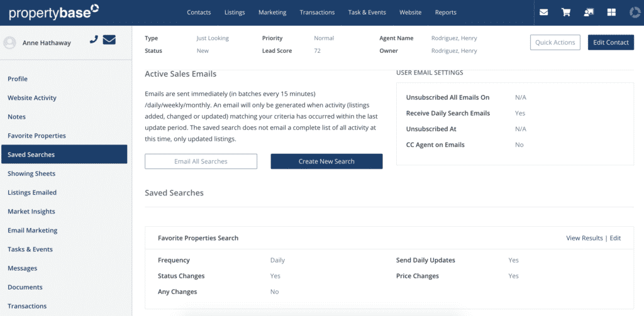Click the Edit Contact button

point(611,42)
